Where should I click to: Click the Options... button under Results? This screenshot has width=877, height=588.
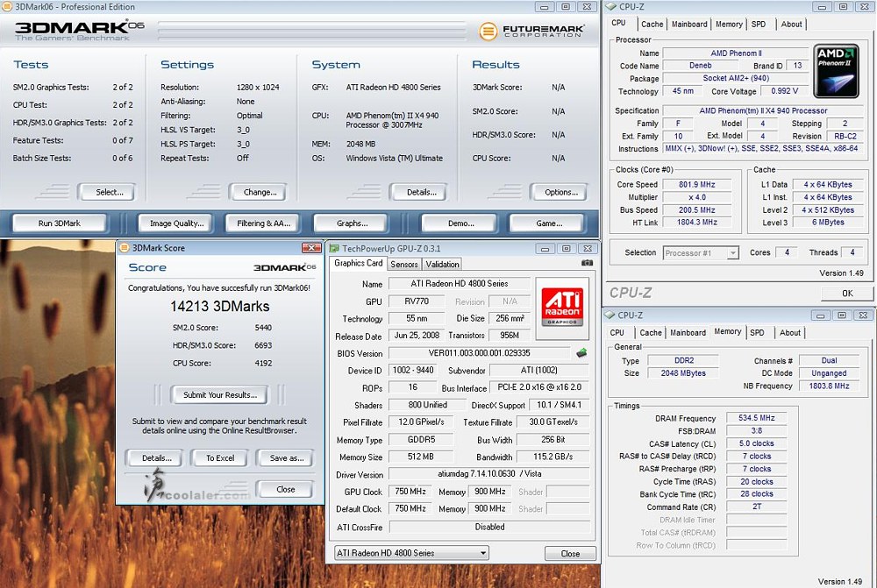point(560,192)
